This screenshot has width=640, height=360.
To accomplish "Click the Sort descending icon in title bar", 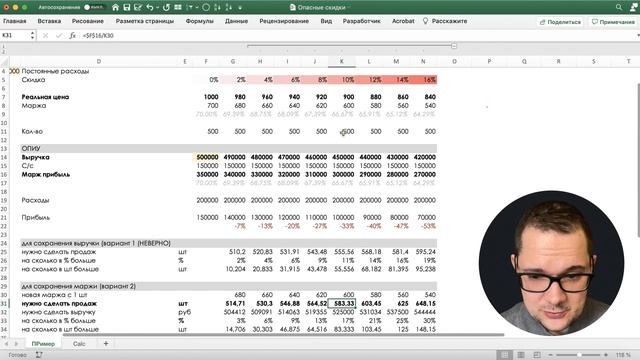I will 228,7.
